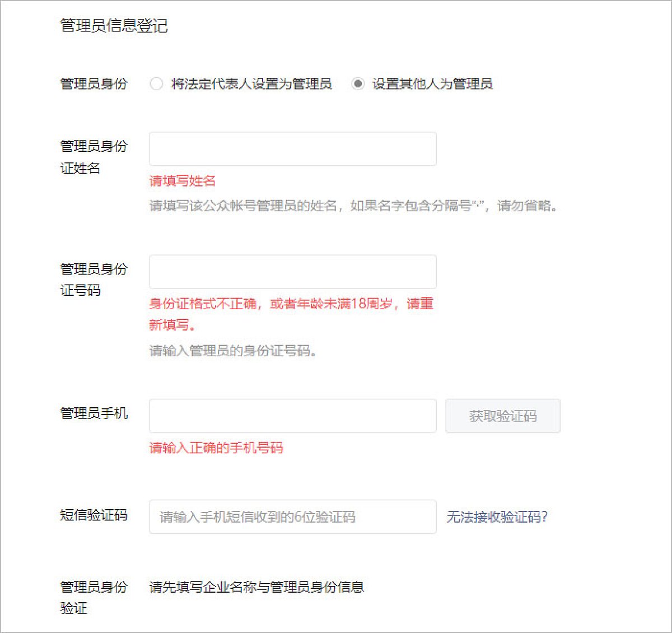Click the "请输入正确的手机号码" error text
This screenshot has width=672, height=633.
coord(216,448)
